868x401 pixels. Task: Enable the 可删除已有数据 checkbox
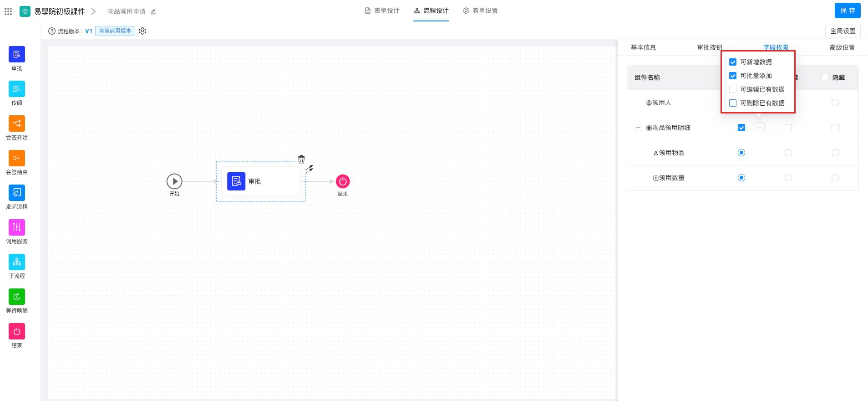pyautogui.click(x=733, y=103)
